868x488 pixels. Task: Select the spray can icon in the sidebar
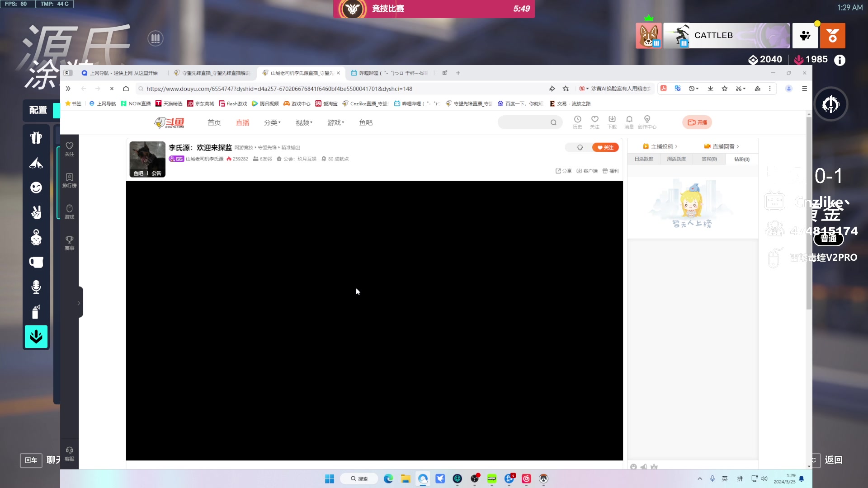[36, 312]
